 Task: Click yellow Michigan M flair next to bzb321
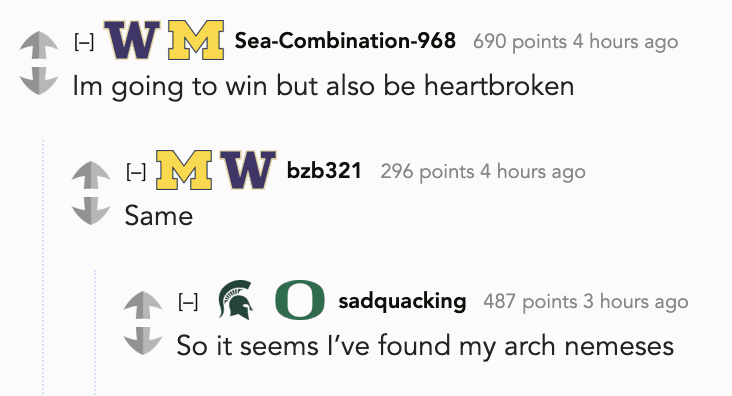tap(184, 170)
